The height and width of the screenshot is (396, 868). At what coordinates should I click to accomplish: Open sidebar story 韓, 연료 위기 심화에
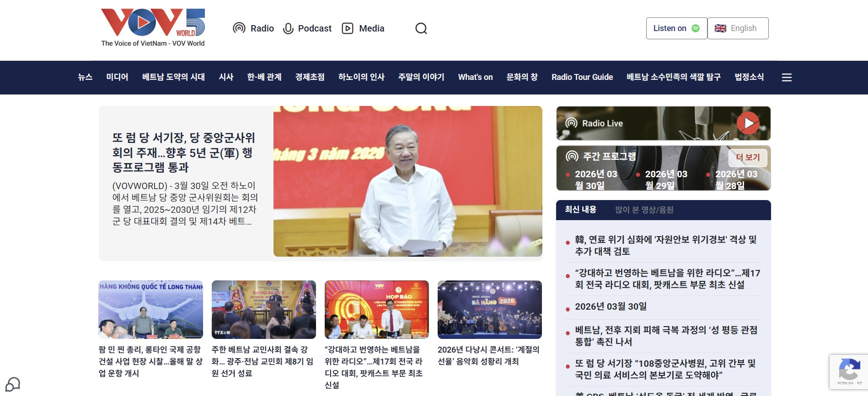pyautogui.click(x=666, y=245)
